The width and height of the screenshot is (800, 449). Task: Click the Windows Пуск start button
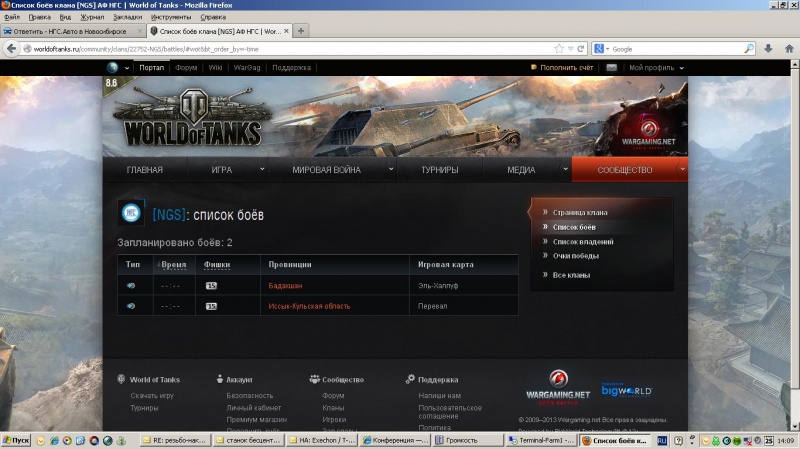[x=18, y=440]
